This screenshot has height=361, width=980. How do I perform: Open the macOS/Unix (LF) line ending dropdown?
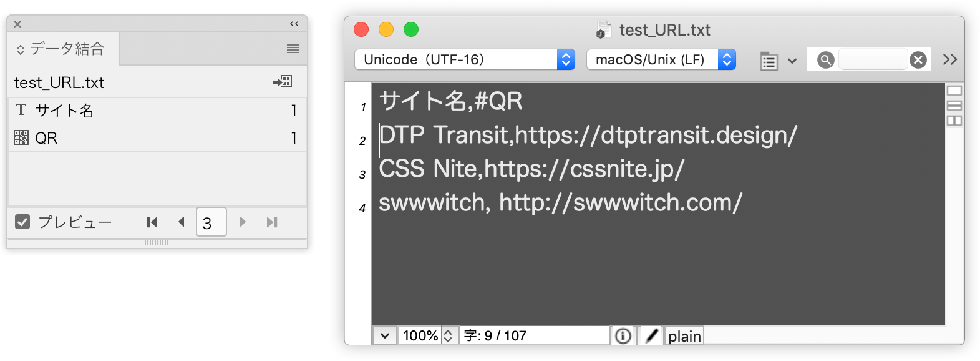point(661,59)
